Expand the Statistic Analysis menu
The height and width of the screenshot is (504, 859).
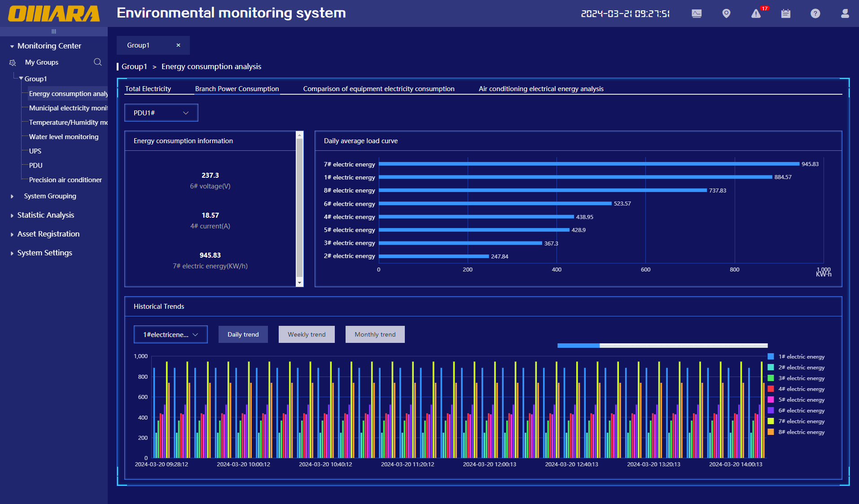point(45,215)
